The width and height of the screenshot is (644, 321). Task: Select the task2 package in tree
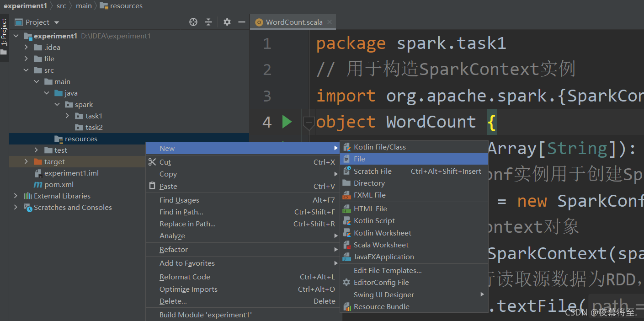pyautogui.click(x=89, y=128)
